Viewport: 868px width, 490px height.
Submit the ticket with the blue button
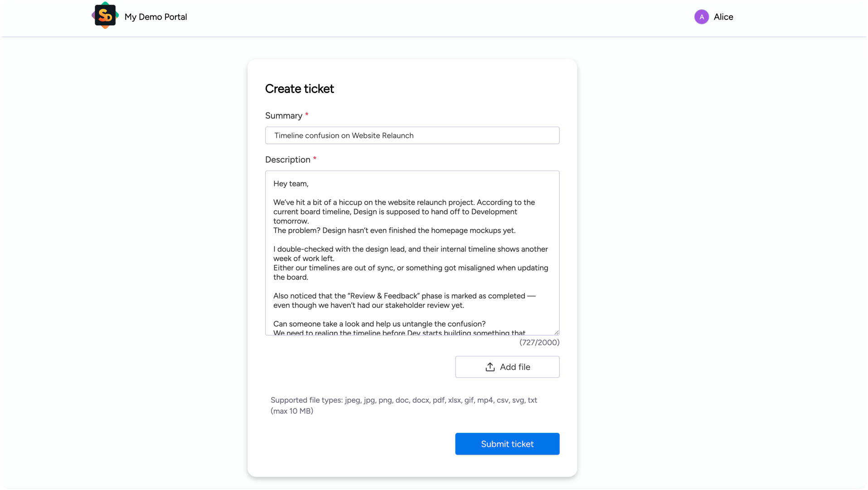[x=507, y=444]
